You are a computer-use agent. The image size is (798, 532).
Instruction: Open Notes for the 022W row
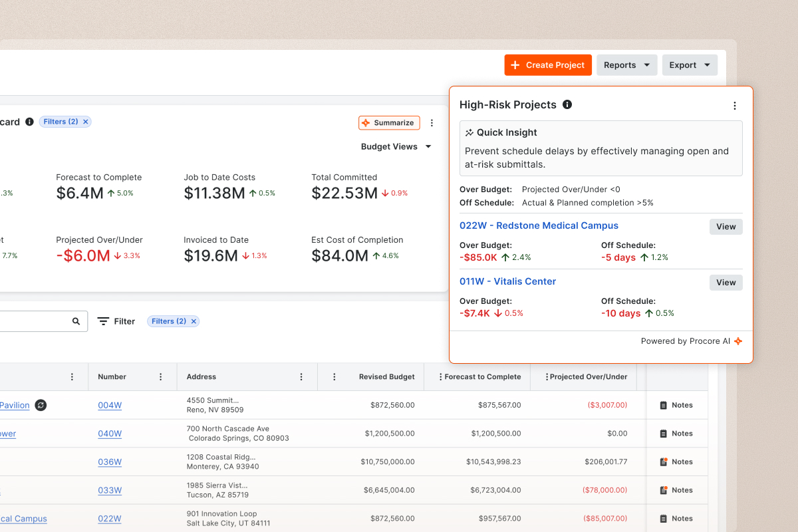pos(676,519)
